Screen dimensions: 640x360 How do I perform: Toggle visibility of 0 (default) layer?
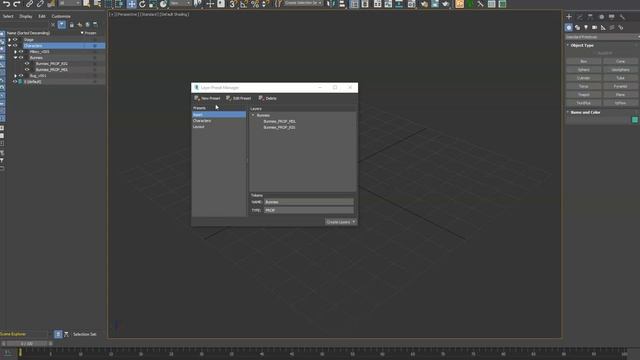point(15,82)
